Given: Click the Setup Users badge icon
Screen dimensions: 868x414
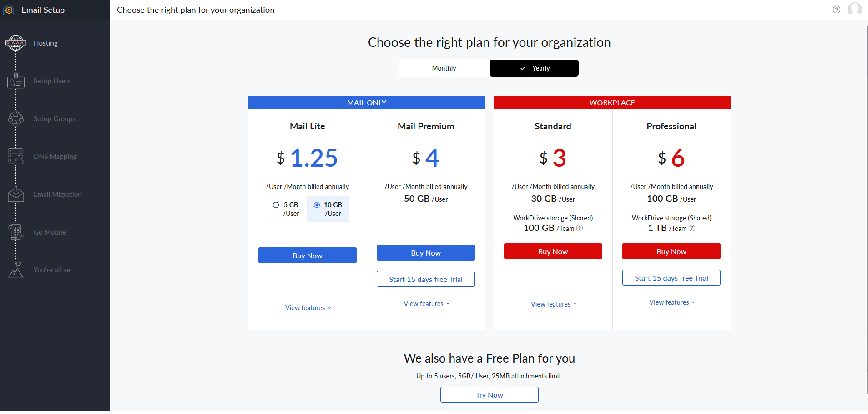Looking at the screenshot, I should 16,81.
